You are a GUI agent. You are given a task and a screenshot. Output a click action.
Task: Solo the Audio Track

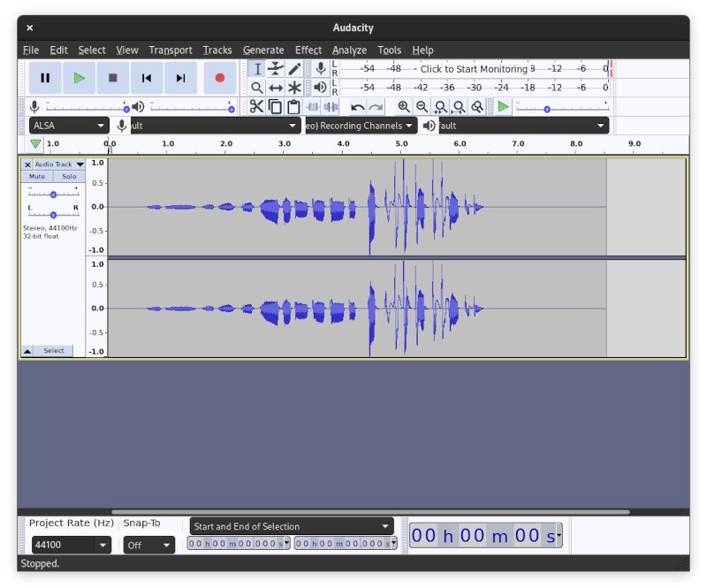(x=70, y=176)
